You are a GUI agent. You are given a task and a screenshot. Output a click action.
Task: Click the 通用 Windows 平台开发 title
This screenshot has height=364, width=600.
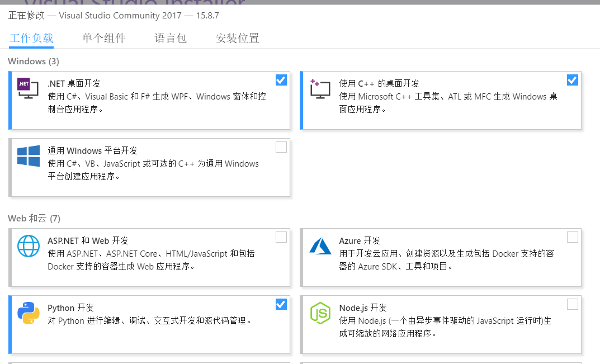coord(93,151)
